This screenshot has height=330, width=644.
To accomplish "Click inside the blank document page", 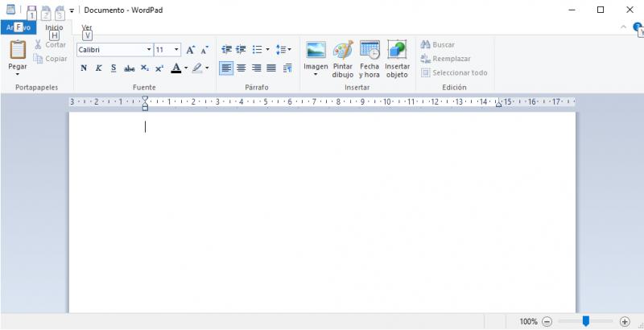I will pos(322,212).
